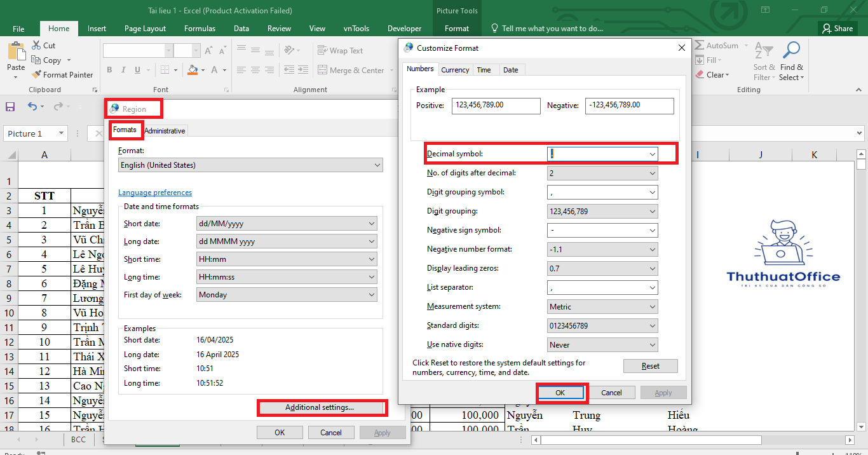Screen dimensions: 868x455
Task: Toggle the Bold formatting button
Action: [x=109, y=70]
